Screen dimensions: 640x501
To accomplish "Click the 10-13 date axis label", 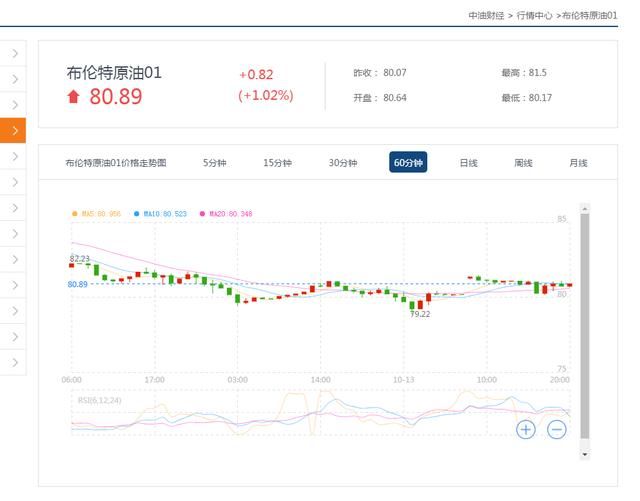I will pos(403,380).
